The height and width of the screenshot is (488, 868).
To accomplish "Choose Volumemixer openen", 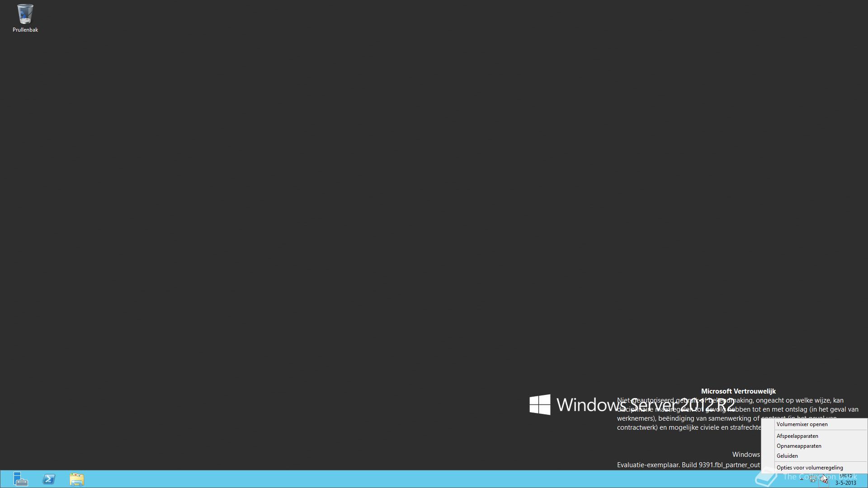I will (814, 424).
